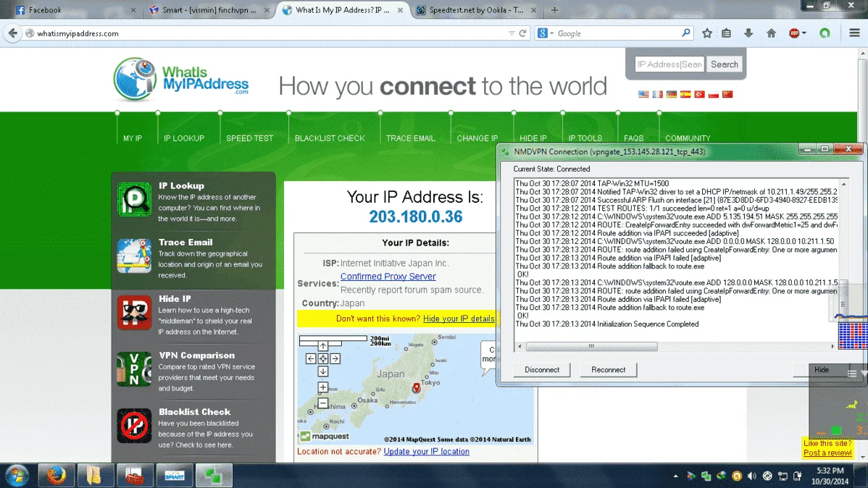
Task: Click the Hide your IP details link
Action: [x=459, y=319]
